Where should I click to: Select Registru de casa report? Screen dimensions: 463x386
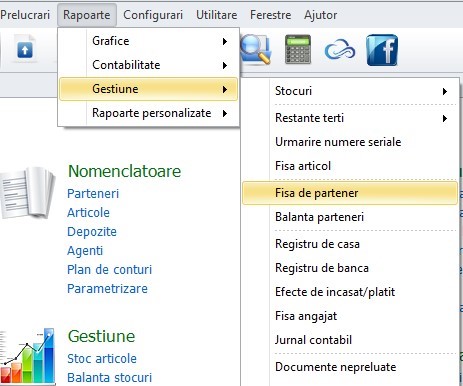coord(350,244)
